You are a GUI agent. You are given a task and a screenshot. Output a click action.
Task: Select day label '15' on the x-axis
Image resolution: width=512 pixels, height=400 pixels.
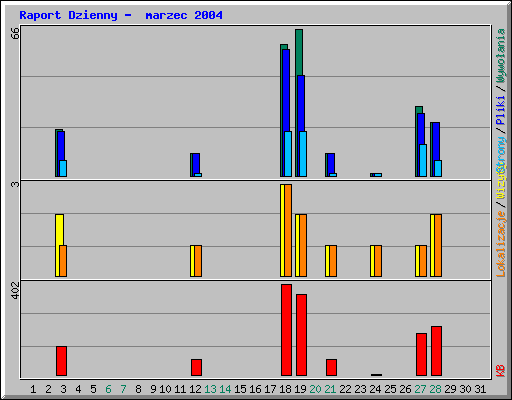pyautogui.click(x=240, y=389)
